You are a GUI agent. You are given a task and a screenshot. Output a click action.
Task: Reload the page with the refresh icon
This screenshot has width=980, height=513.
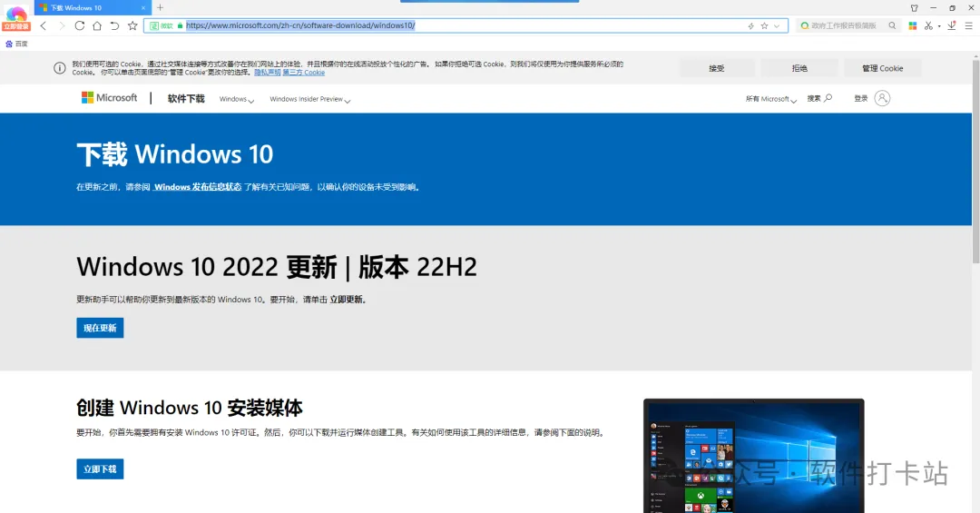pos(79,25)
